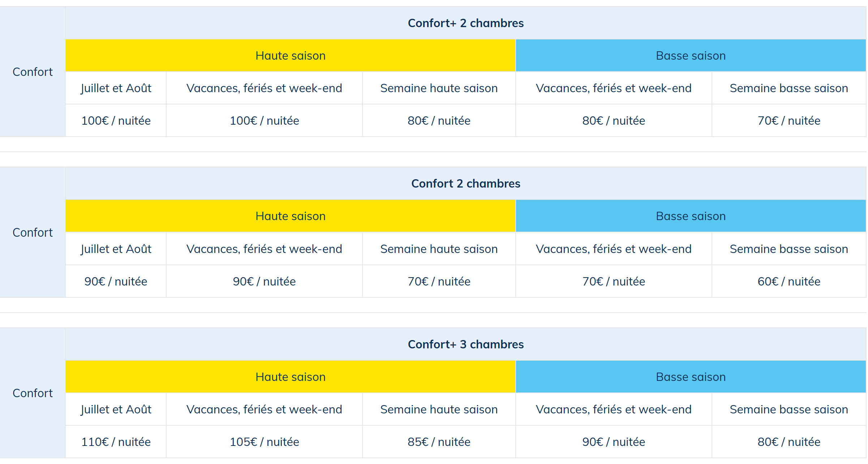Click Juillet et Août cell in Confort+ 3 chambres

pyautogui.click(x=116, y=409)
